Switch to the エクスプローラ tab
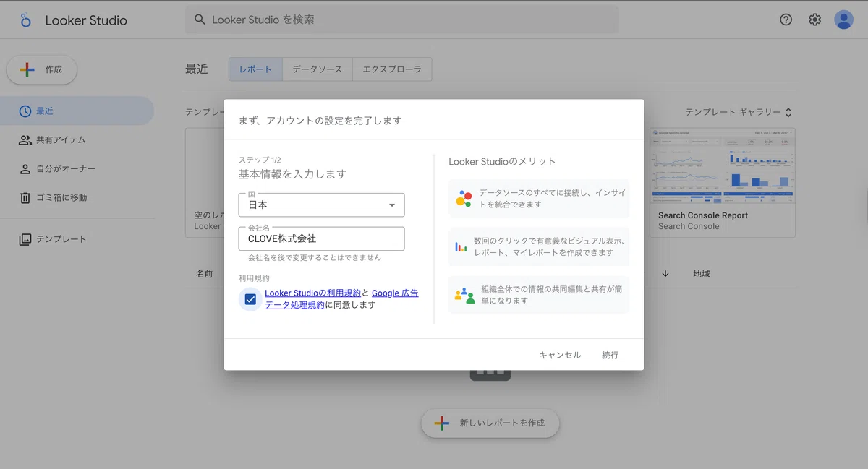 coord(392,69)
